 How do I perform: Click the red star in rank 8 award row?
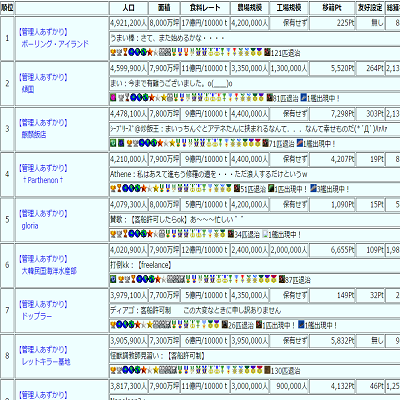pos(144,370)
